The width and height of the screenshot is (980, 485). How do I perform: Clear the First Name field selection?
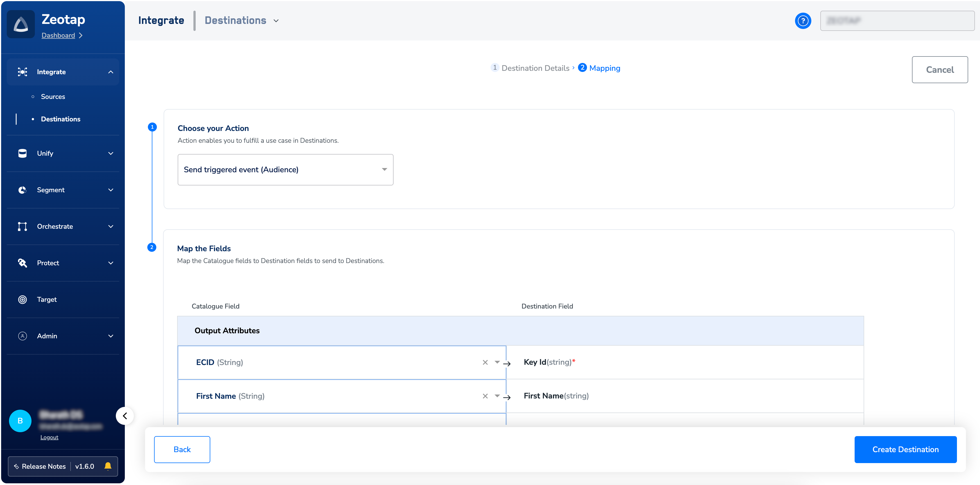[485, 396]
